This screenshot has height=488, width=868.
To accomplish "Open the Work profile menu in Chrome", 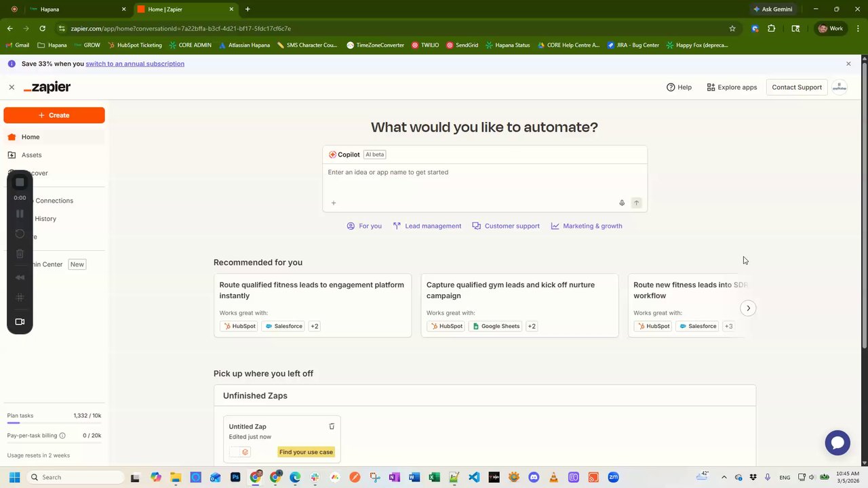I will click(831, 28).
